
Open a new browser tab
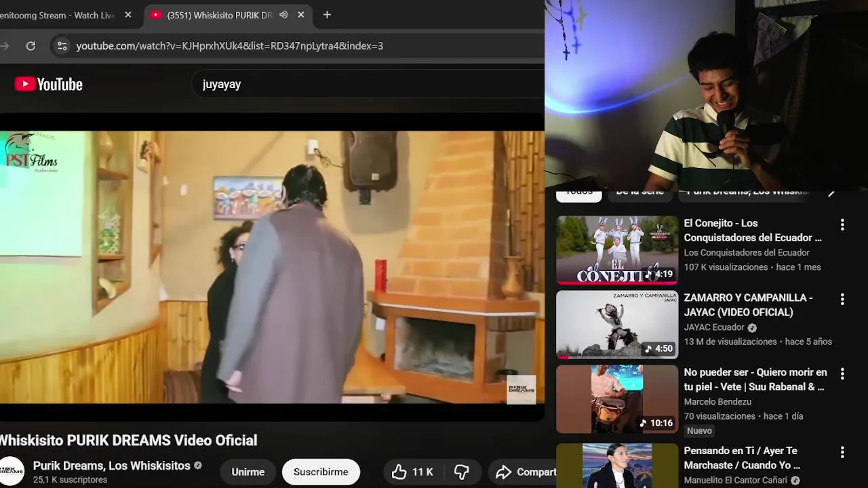[327, 15]
